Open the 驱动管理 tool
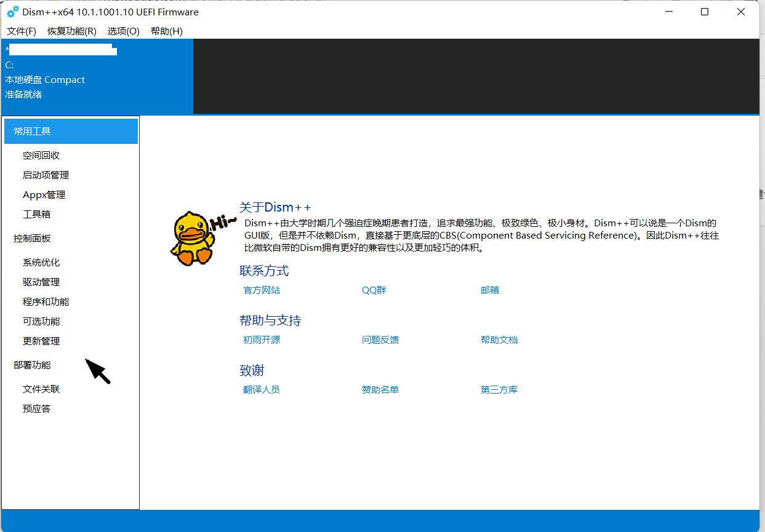This screenshot has width=765, height=532. [41, 282]
